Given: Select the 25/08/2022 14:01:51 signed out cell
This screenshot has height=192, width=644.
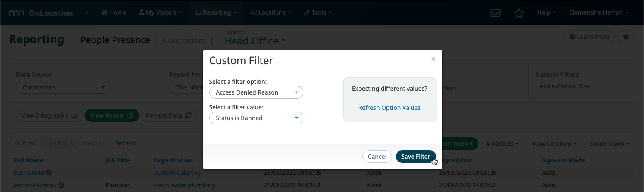Looking at the screenshot, I should pyautogui.click(x=467, y=185).
